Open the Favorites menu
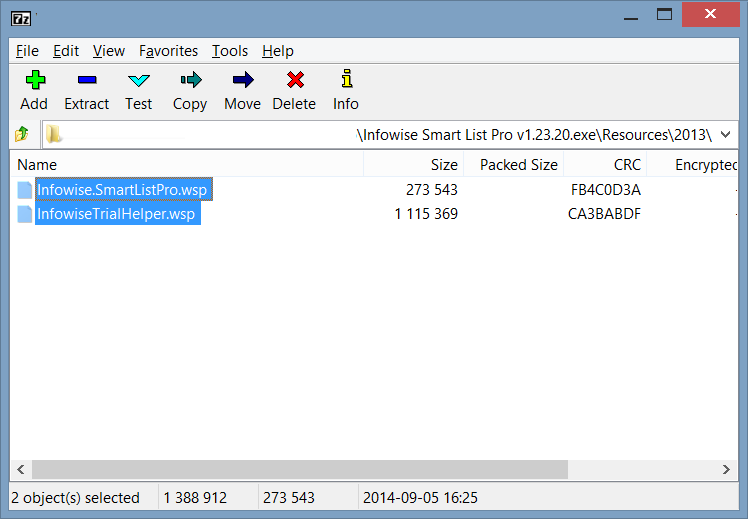The height and width of the screenshot is (519, 748). click(168, 51)
